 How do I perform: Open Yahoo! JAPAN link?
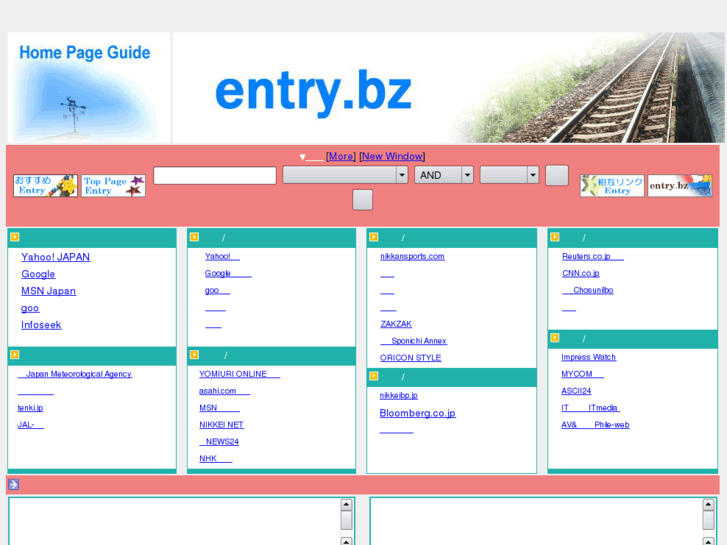click(56, 257)
